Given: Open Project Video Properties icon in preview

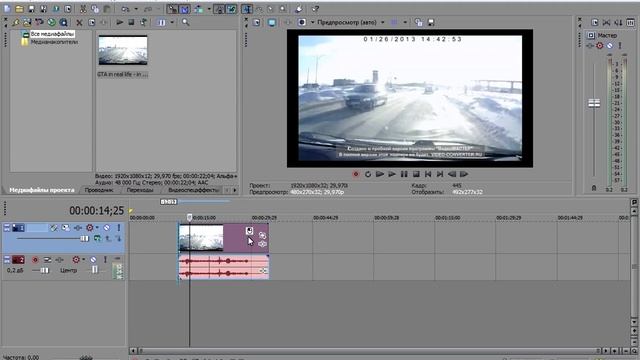Looking at the screenshot, I should pos(256,22).
